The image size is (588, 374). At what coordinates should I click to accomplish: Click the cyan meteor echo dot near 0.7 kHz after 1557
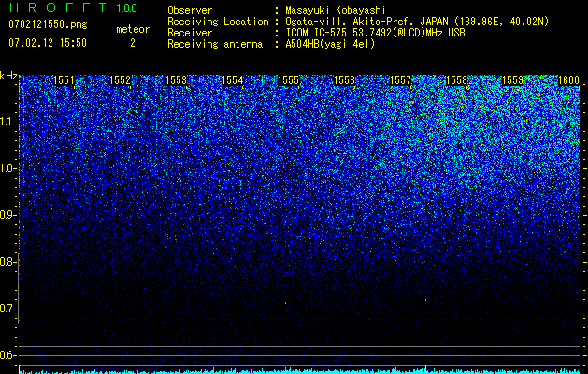point(425,300)
